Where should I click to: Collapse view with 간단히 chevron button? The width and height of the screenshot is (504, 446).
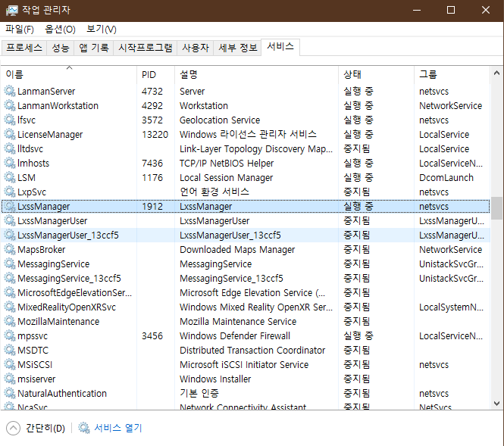13,428
